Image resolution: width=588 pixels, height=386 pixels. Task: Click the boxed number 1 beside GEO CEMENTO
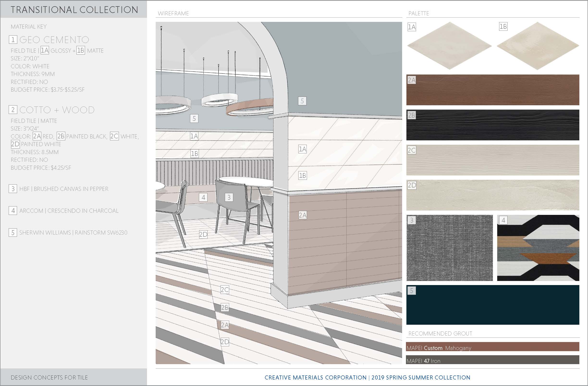tap(13, 40)
